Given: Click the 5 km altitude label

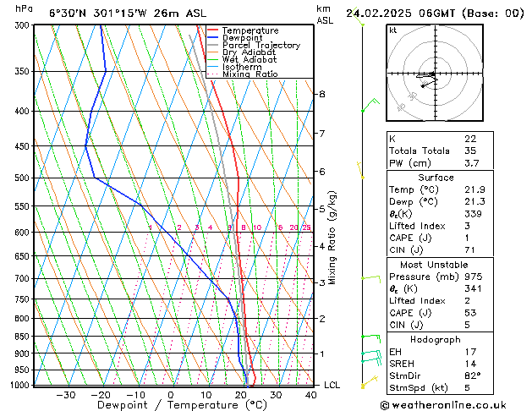Looking at the screenshot, I should 321,209.
